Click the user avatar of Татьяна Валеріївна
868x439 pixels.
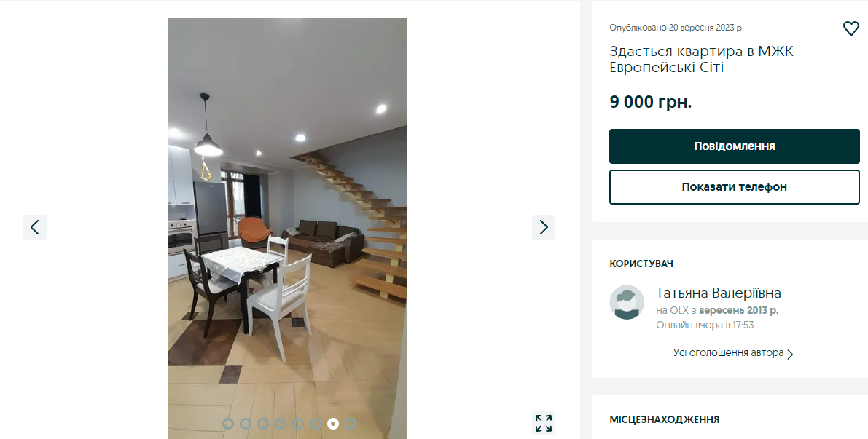pos(627,302)
